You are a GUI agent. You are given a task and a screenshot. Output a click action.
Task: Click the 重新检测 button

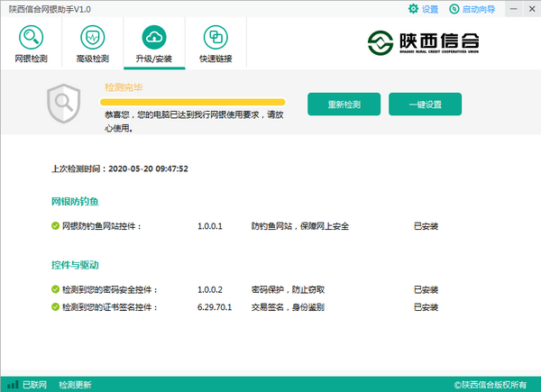(x=344, y=105)
